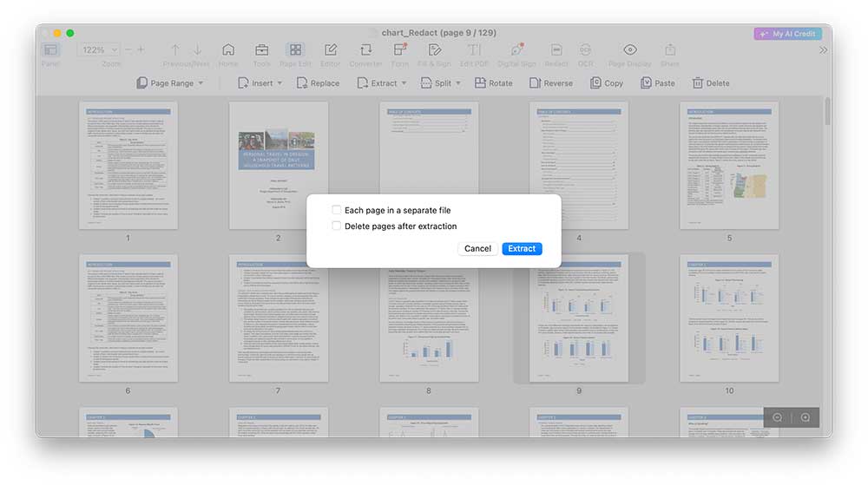
Task: Cancel the extraction dialog
Action: tap(477, 249)
